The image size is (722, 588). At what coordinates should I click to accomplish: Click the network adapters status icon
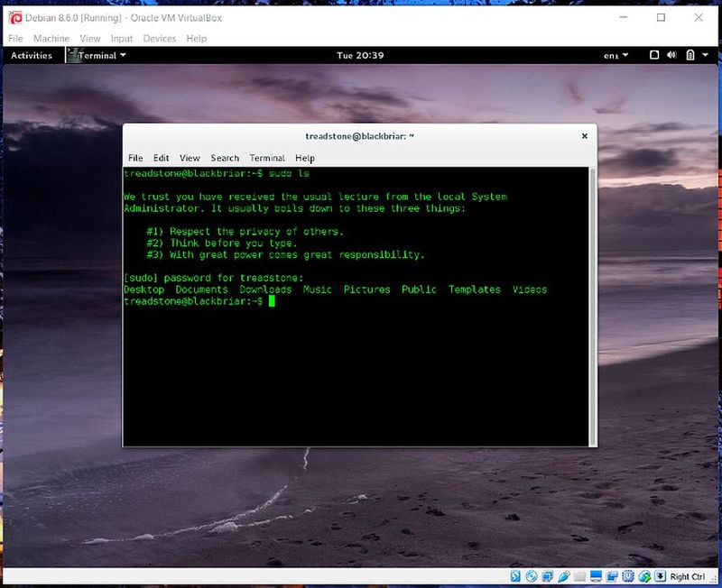[548, 576]
